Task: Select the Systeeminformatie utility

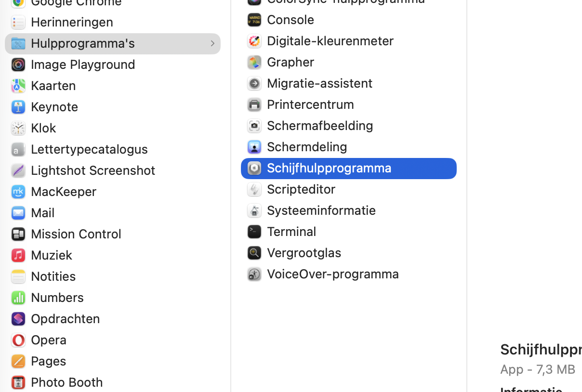Action: tap(321, 210)
